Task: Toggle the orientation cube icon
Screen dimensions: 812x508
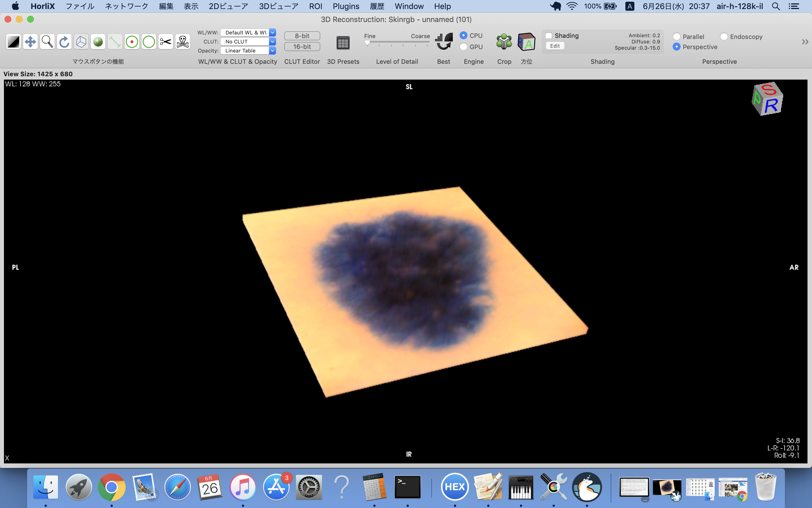Action: click(x=526, y=42)
